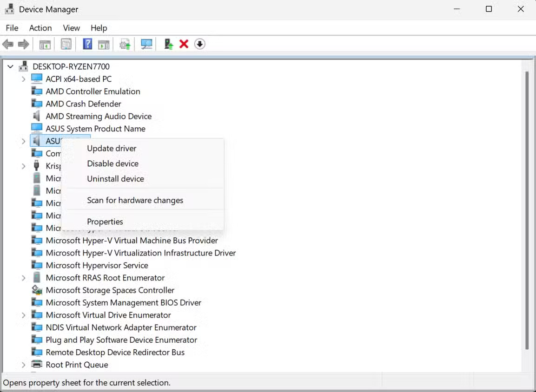This screenshot has height=392, width=536.
Task: Expand the ACPI x64-based PC node
Action: click(23, 79)
